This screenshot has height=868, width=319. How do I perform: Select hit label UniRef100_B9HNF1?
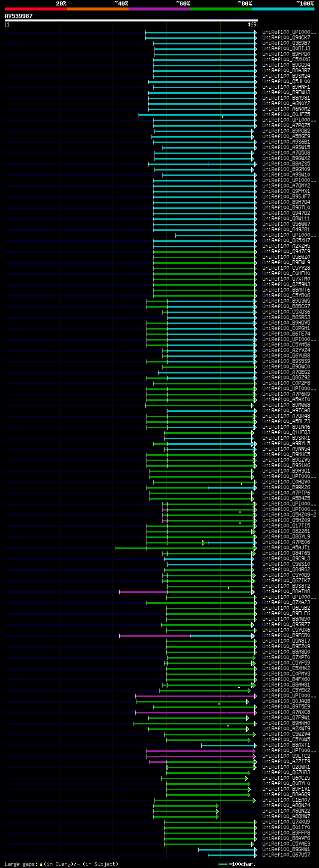coord(286,87)
